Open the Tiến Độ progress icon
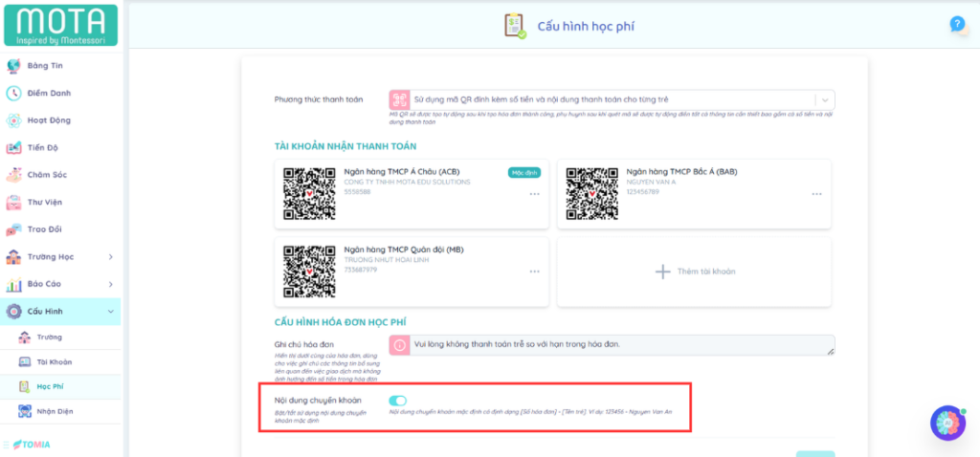Image resolution: width=980 pixels, height=457 pixels. tap(13, 148)
